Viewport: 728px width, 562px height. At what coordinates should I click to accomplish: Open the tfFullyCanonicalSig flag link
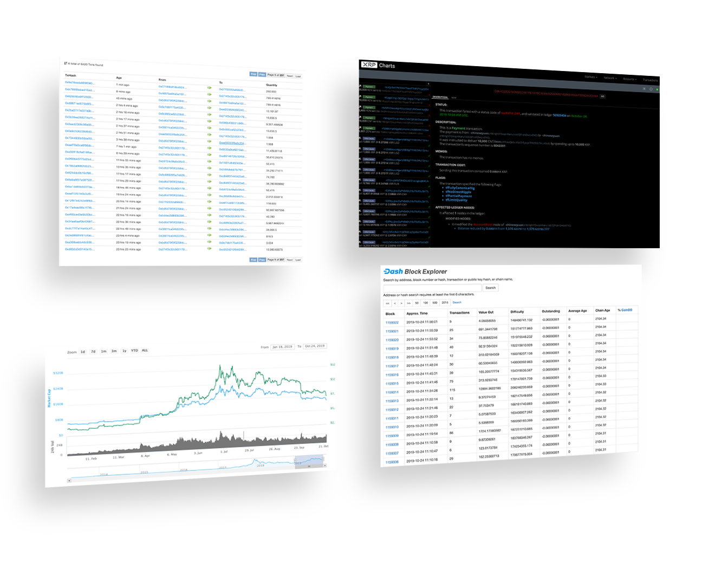point(460,188)
